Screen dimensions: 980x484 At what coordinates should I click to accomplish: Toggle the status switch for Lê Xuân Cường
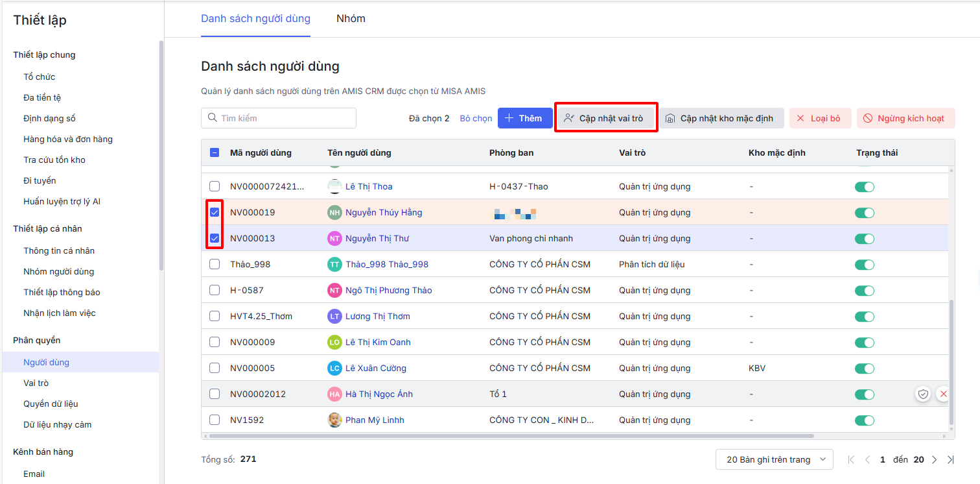[865, 368]
